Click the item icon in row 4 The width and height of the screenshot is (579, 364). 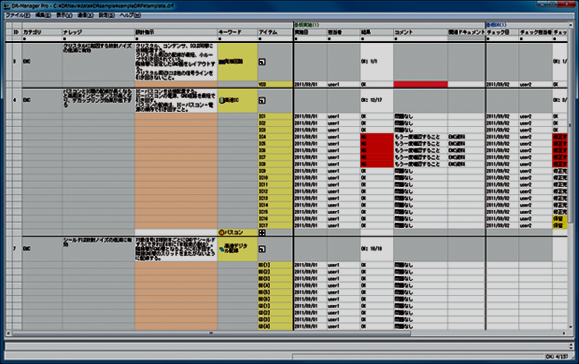tap(262, 100)
